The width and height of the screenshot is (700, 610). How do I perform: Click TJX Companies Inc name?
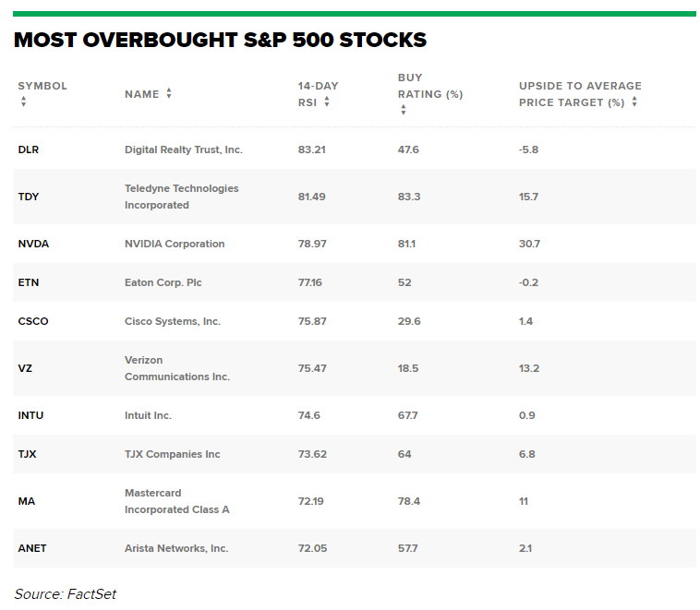pyautogui.click(x=173, y=455)
